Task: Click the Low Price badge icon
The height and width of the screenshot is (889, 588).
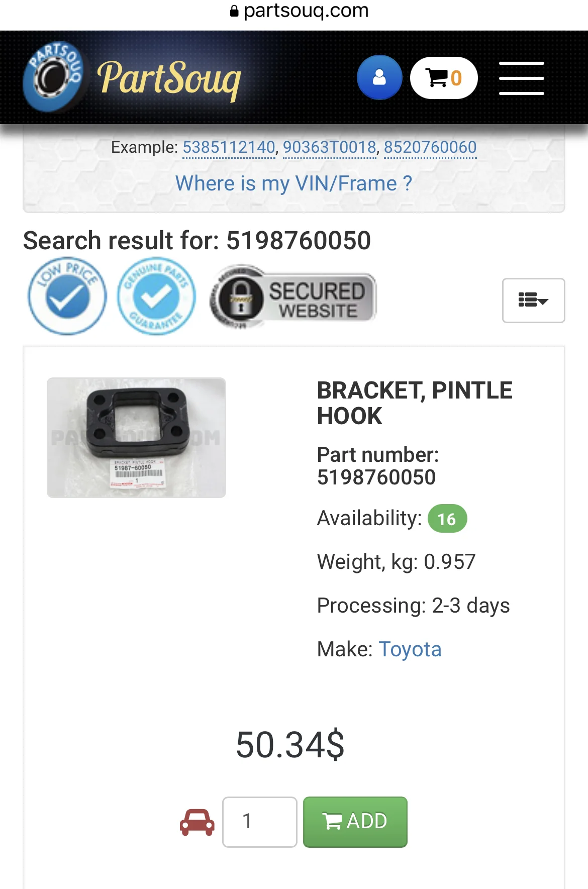Action: pyautogui.click(x=67, y=297)
